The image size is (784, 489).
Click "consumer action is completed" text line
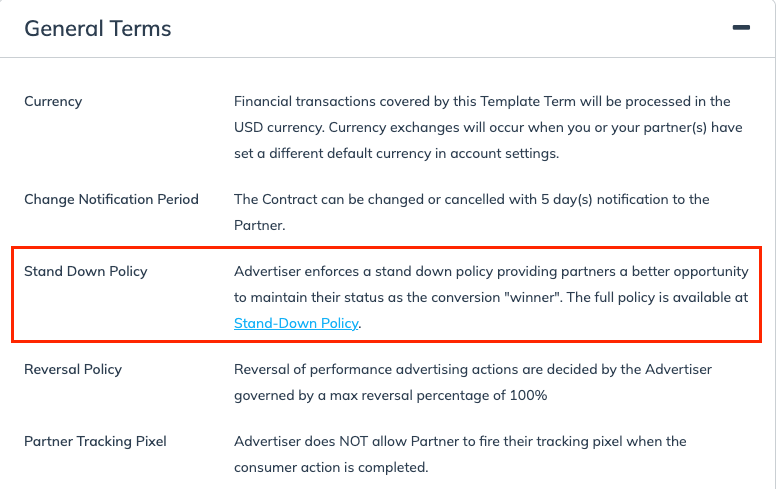[x=332, y=467]
